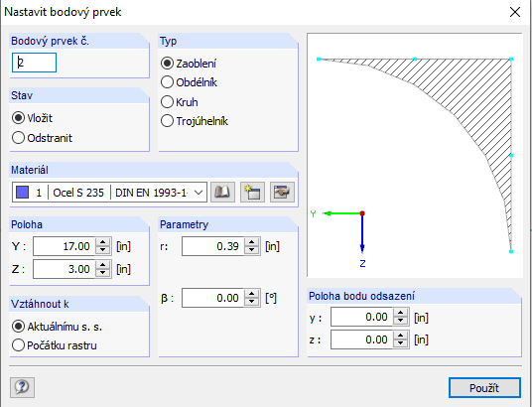This screenshot has height=407, width=532.
Task: Click the offset z value field
Action: (x=361, y=339)
